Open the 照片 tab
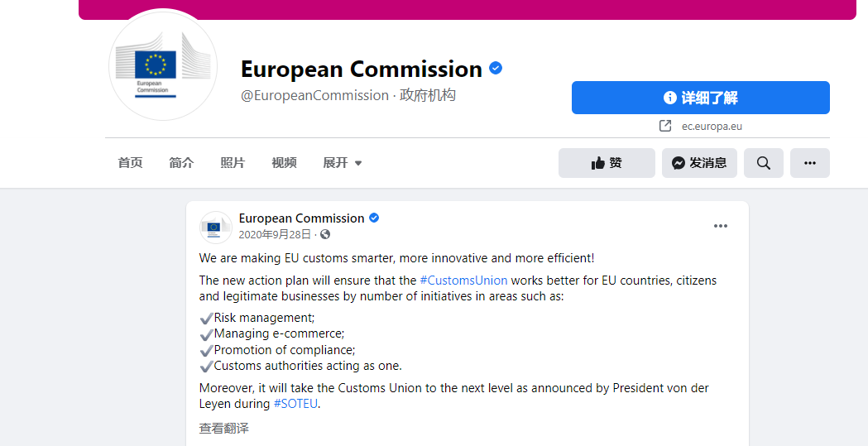868x446 pixels. [x=233, y=163]
